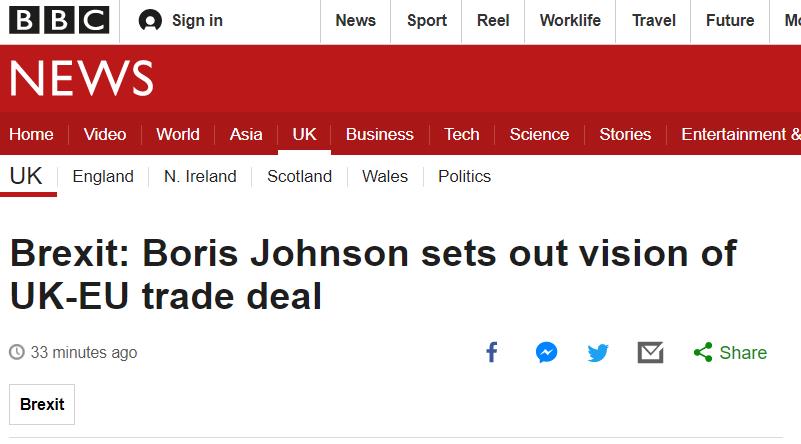
Task: Share article on Twitter
Action: coord(598,353)
